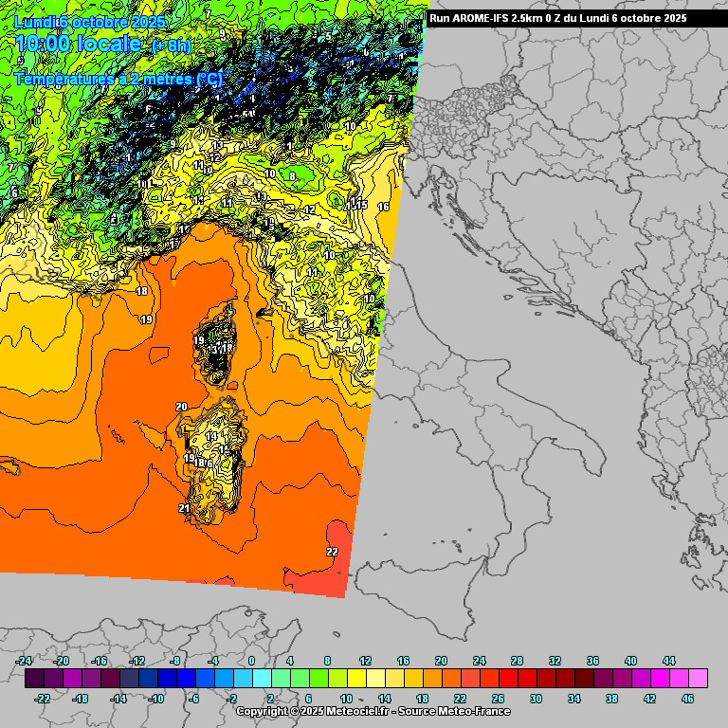This screenshot has height=728, width=728.
Task: Click the Lundi 6 octobre 2025 date label
Action: click(x=89, y=21)
